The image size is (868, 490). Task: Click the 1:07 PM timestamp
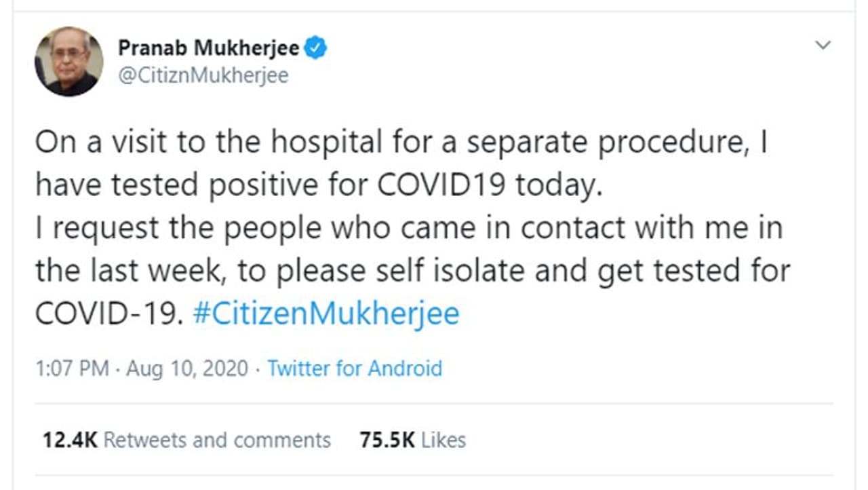[x=72, y=369]
